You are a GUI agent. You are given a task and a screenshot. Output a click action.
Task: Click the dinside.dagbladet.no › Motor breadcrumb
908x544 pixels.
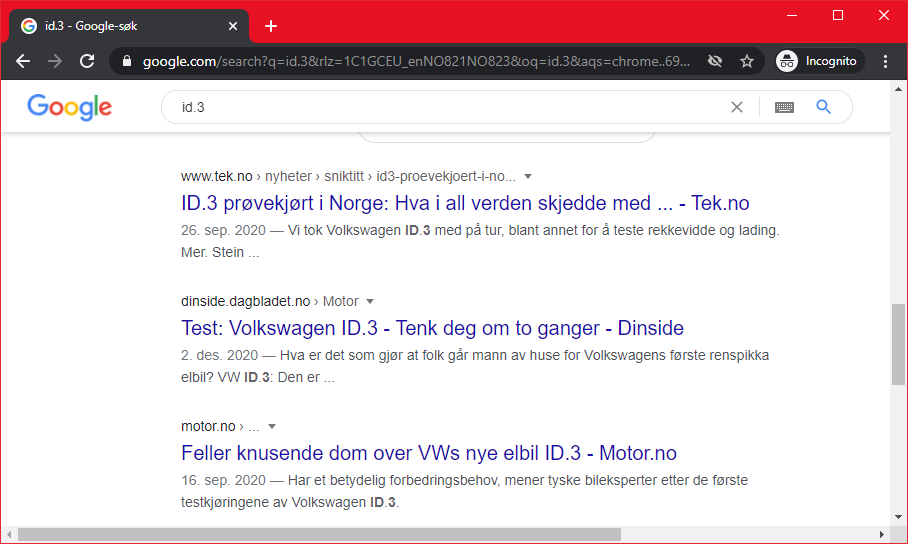269,301
